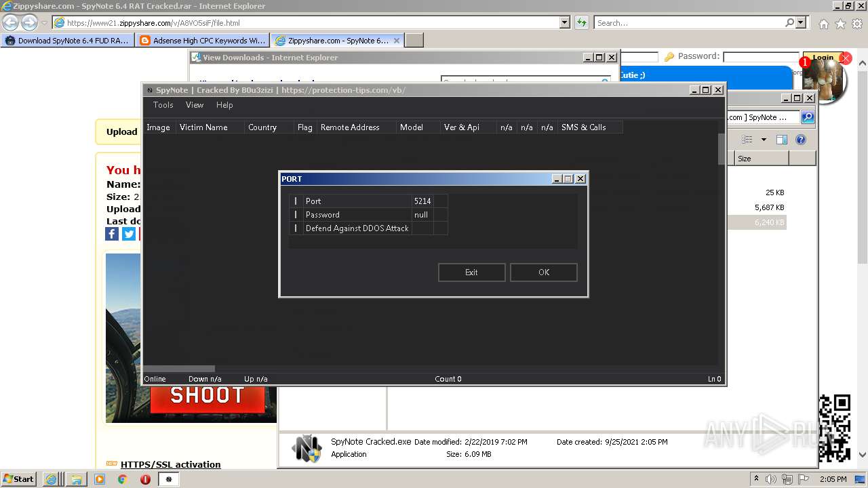Click the magnifier icon in the IE search box

point(789,23)
